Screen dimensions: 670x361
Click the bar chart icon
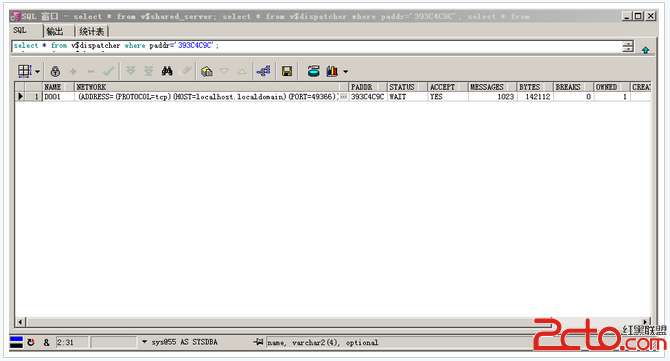332,71
